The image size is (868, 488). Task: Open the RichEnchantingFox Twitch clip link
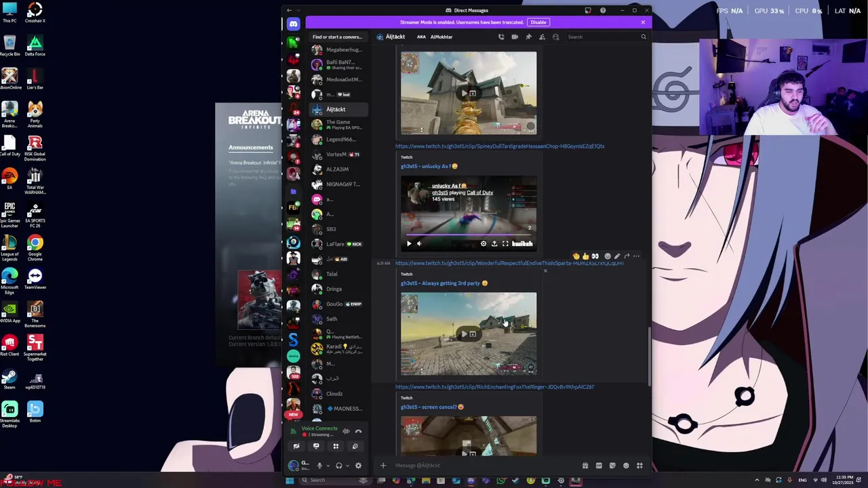pyautogui.click(x=494, y=387)
